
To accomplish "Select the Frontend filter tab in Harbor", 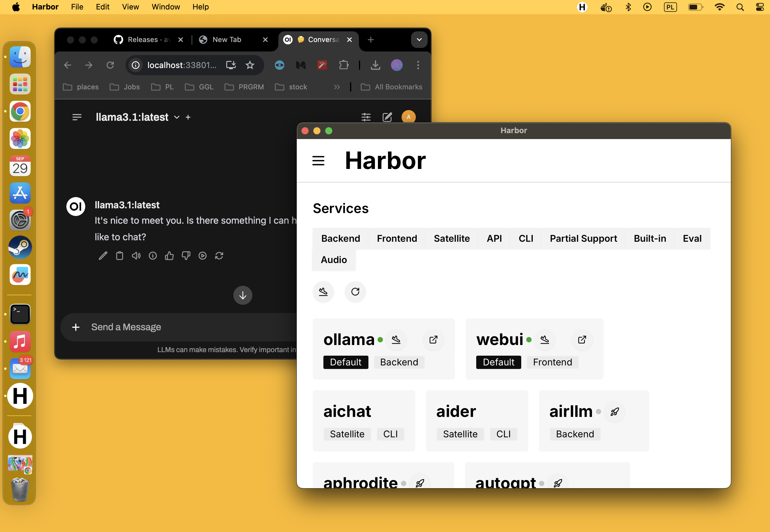I will click(397, 238).
